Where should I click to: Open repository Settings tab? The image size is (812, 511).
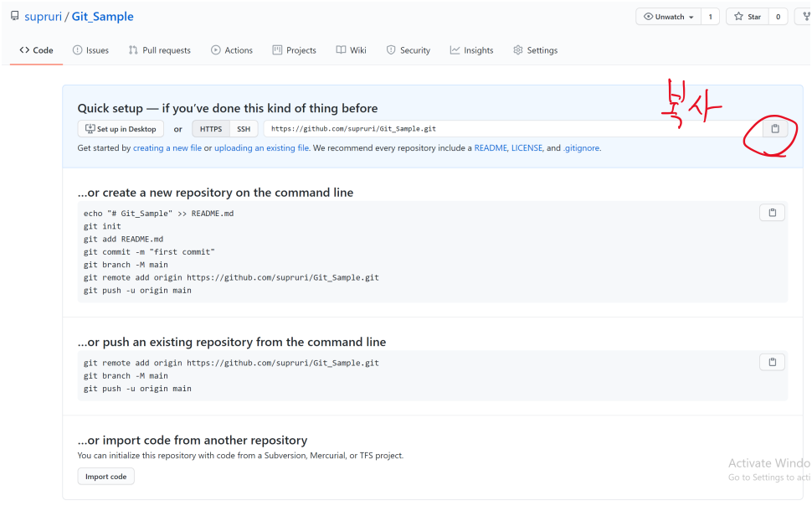point(536,50)
